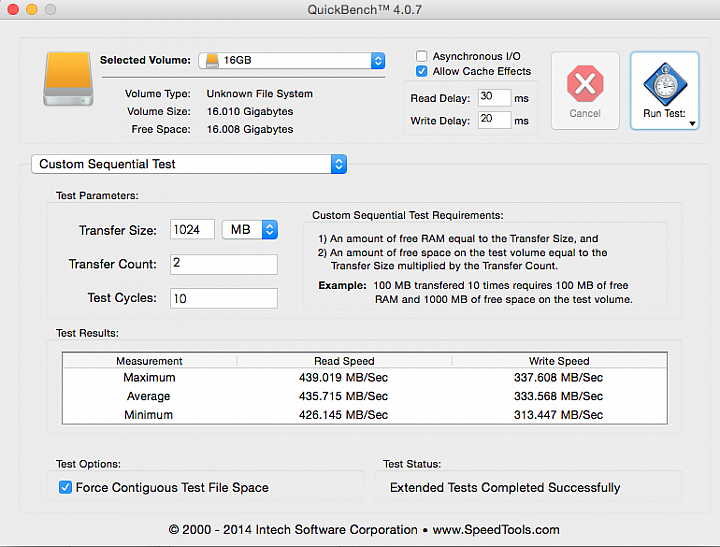The height and width of the screenshot is (547, 720).
Task: Click the 16.008 Gigabytes free space value
Action: click(x=250, y=130)
